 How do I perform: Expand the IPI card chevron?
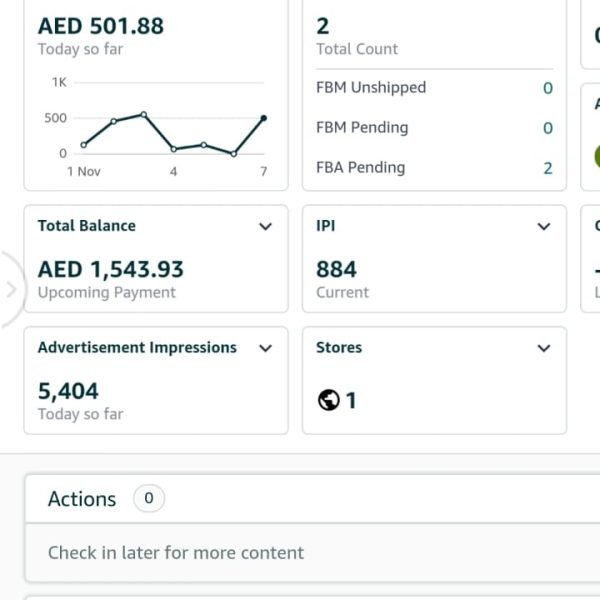point(544,226)
